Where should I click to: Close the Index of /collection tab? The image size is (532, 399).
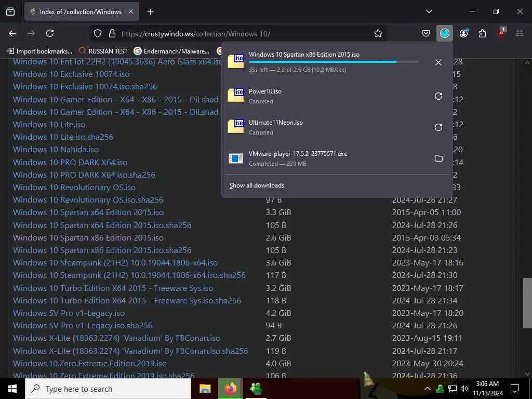[131, 11]
